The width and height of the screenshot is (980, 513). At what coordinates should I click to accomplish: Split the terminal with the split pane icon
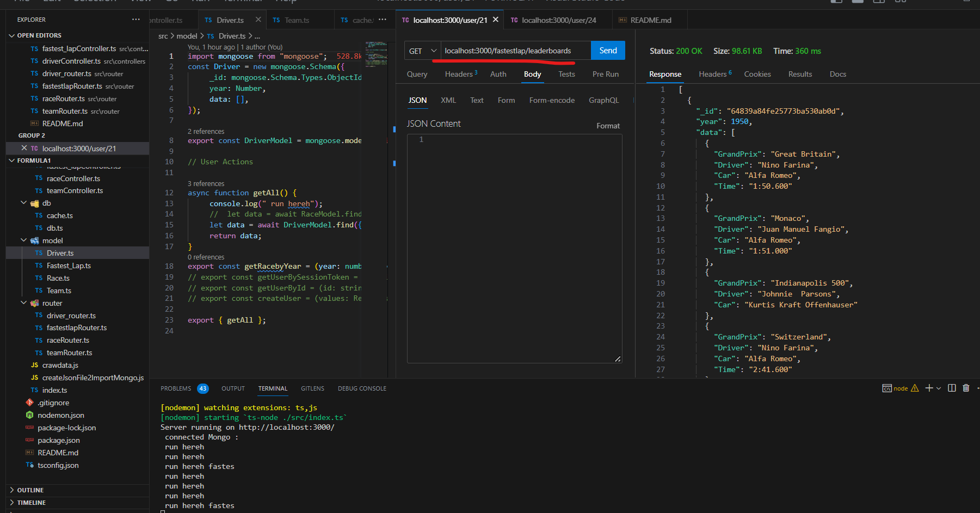[952, 388]
